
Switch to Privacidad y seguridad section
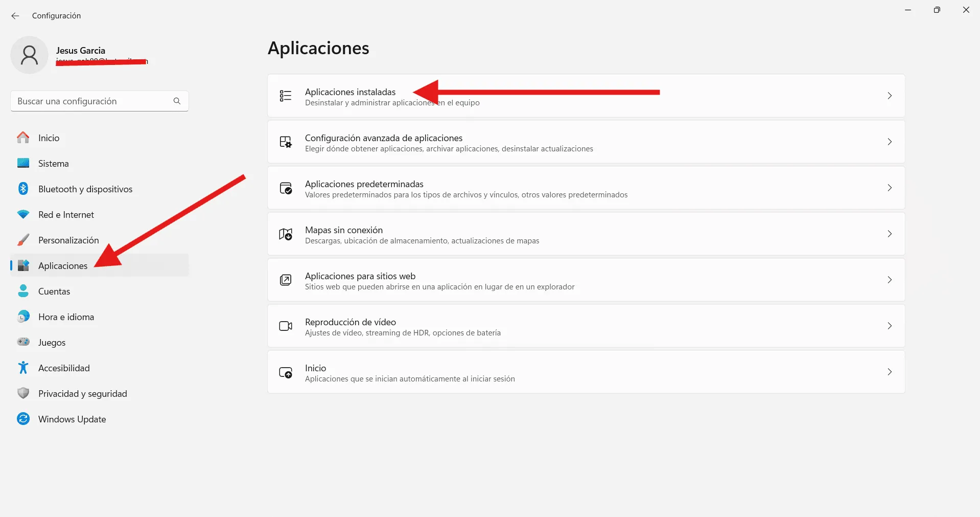pyautogui.click(x=82, y=394)
